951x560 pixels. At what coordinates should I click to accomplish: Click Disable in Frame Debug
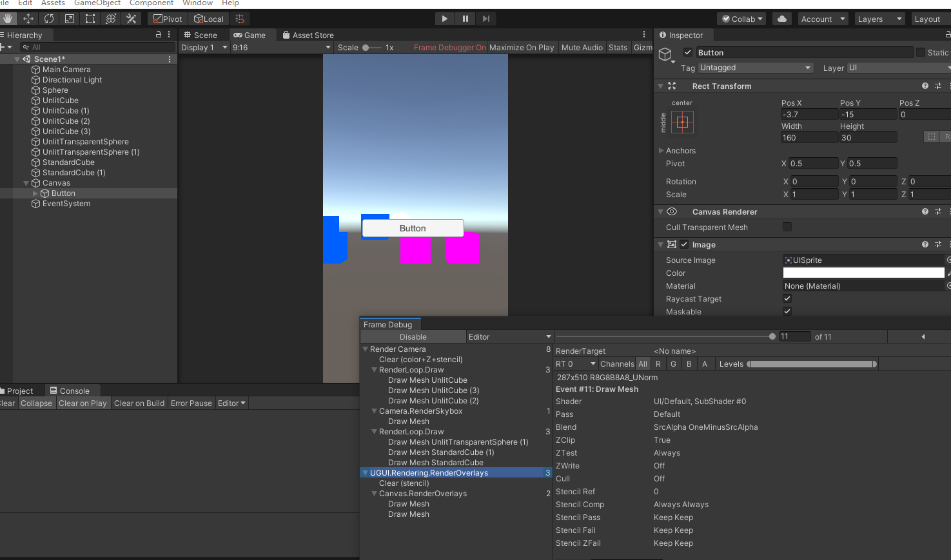(413, 336)
